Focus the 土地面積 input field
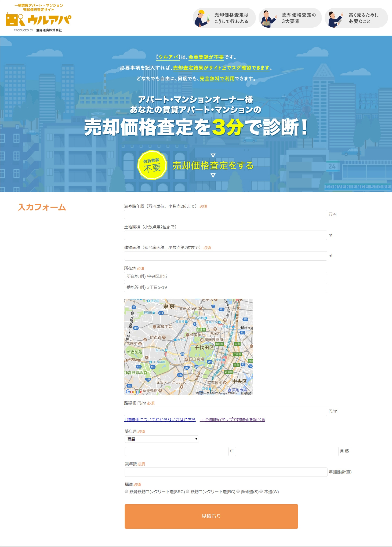The height and width of the screenshot is (547, 392). [x=226, y=235]
